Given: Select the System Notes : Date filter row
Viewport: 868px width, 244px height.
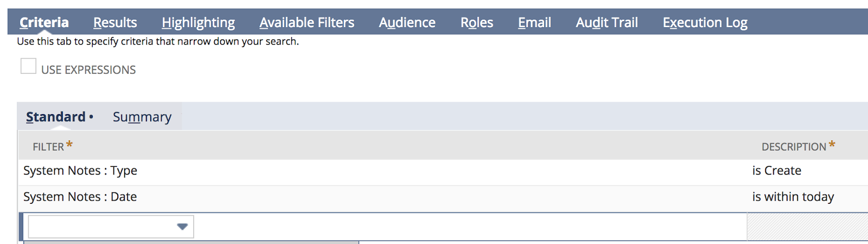Looking at the screenshot, I should pos(80,197).
